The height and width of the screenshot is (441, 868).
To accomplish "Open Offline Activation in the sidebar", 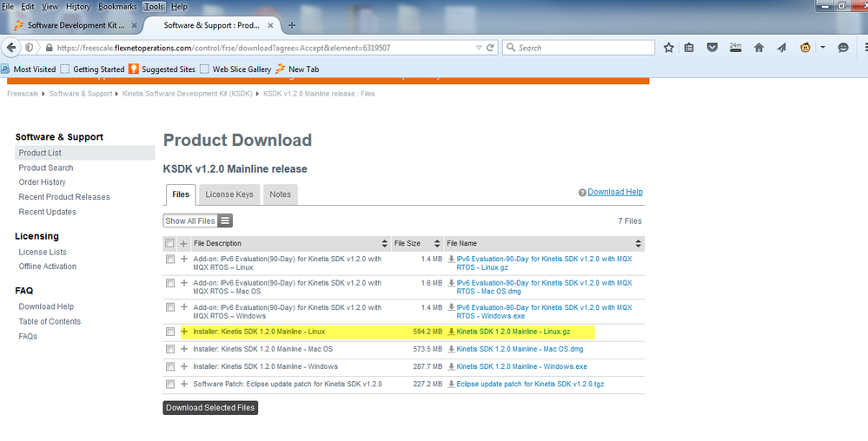I will point(48,267).
